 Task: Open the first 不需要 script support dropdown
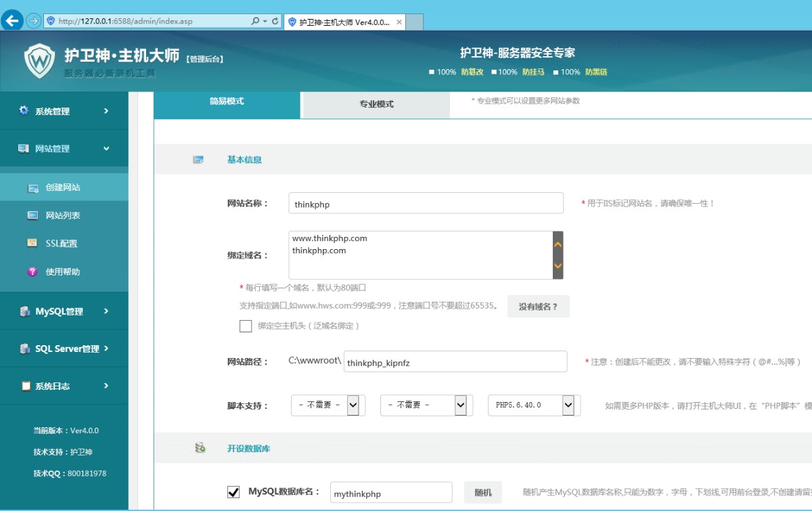pyautogui.click(x=353, y=405)
